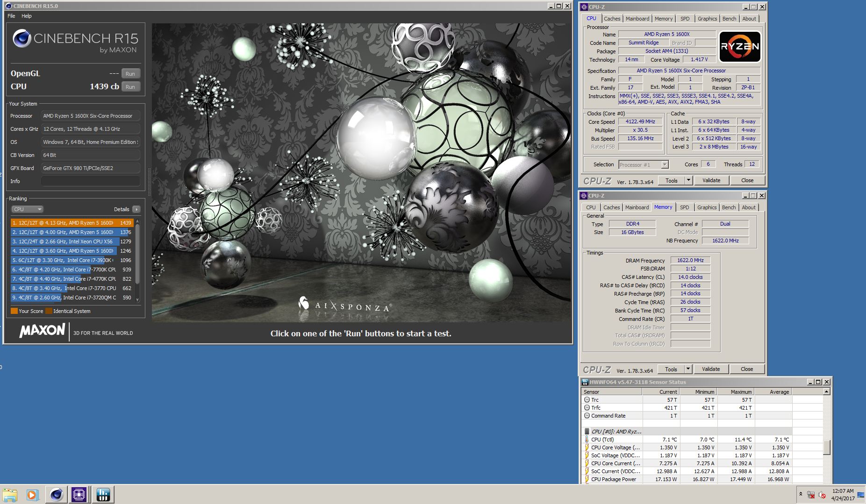Screen dimensions: 866x504
Task: Open the File menu in Cinebench
Action: tap(11, 16)
